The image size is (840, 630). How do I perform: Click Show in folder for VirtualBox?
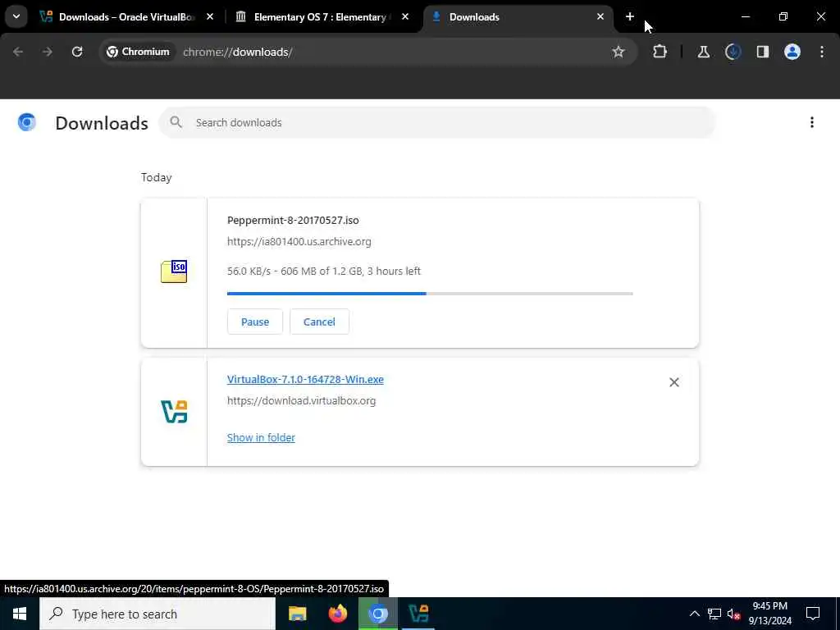click(261, 438)
